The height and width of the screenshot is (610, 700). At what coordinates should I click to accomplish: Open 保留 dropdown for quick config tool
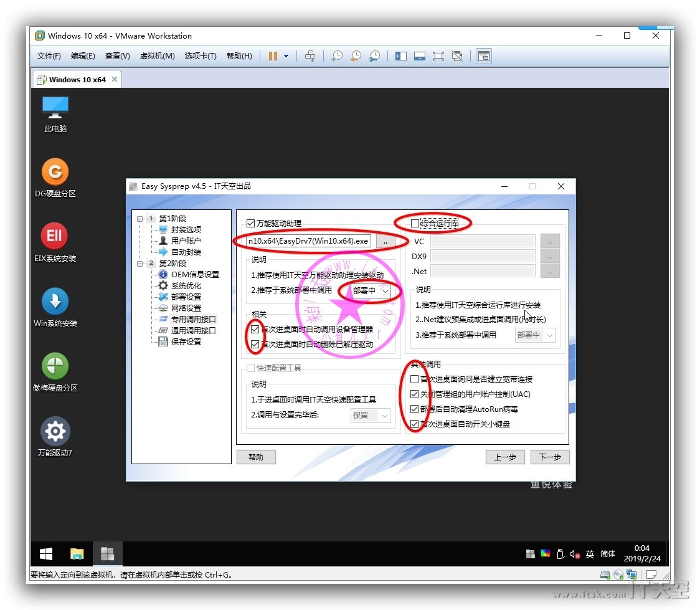(x=371, y=416)
